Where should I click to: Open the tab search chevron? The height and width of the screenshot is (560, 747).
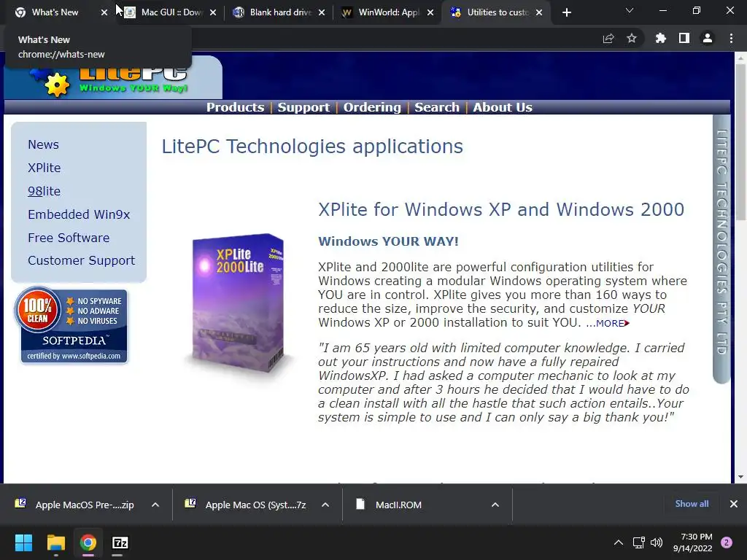[630, 10]
